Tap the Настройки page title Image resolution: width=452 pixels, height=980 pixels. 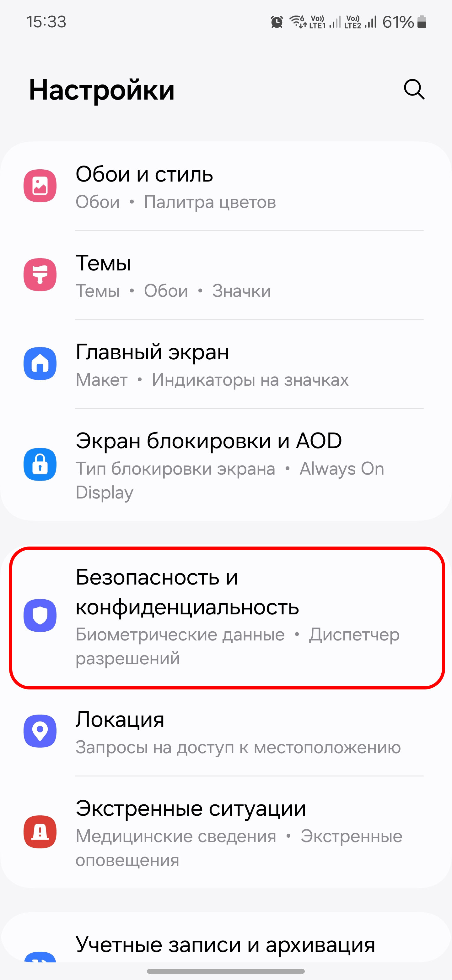point(102,90)
